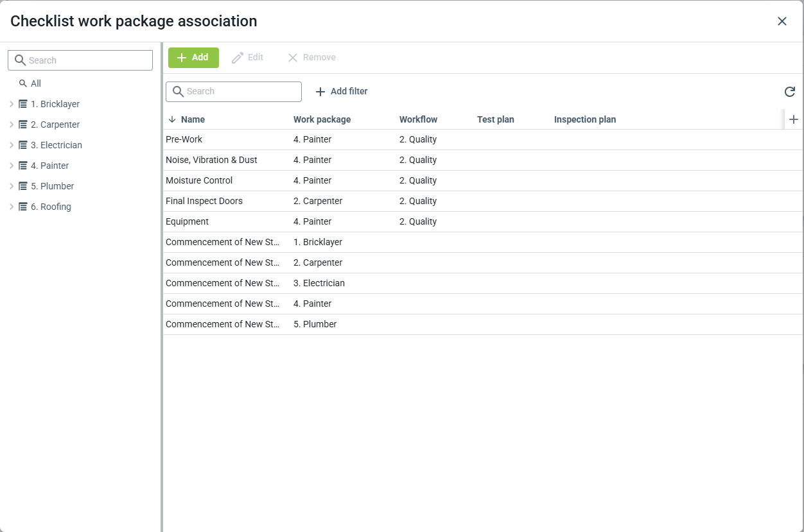Click the Add filter button
The width and height of the screenshot is (804, 532).
[x=342, y=92]
